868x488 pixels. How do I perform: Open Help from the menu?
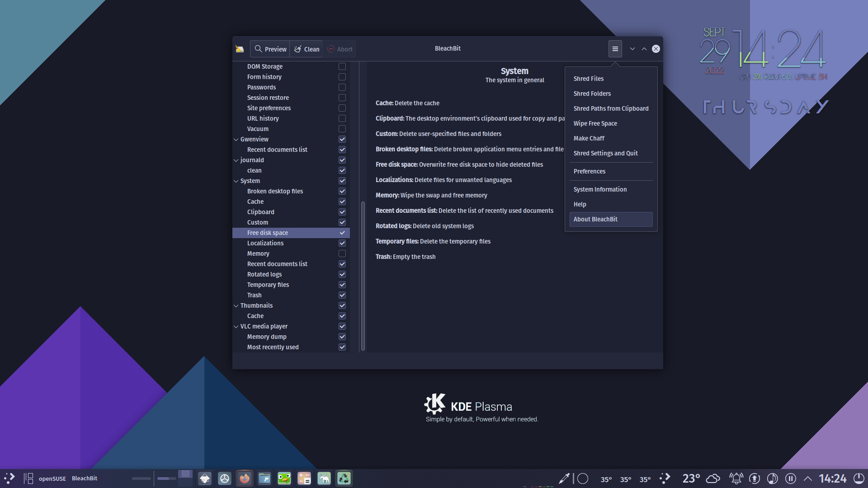611,204
